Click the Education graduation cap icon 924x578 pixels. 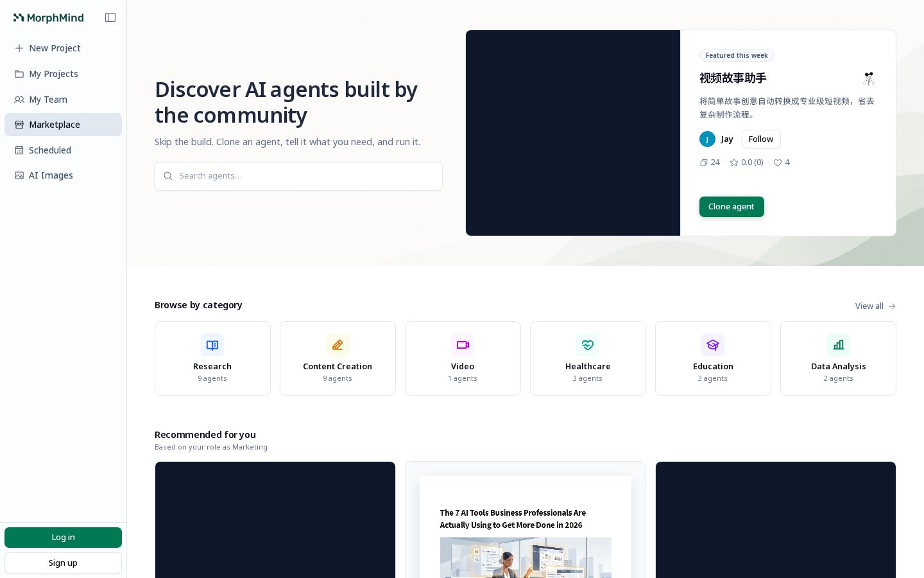(x=713, y=345)
